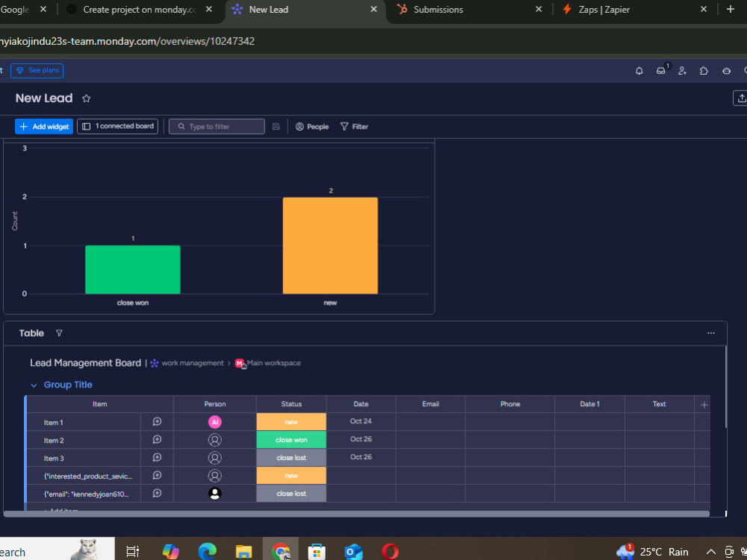Collapse the Group Title group chevron
The width and height of the screenshot is (747, 560).
click(34, 385)
